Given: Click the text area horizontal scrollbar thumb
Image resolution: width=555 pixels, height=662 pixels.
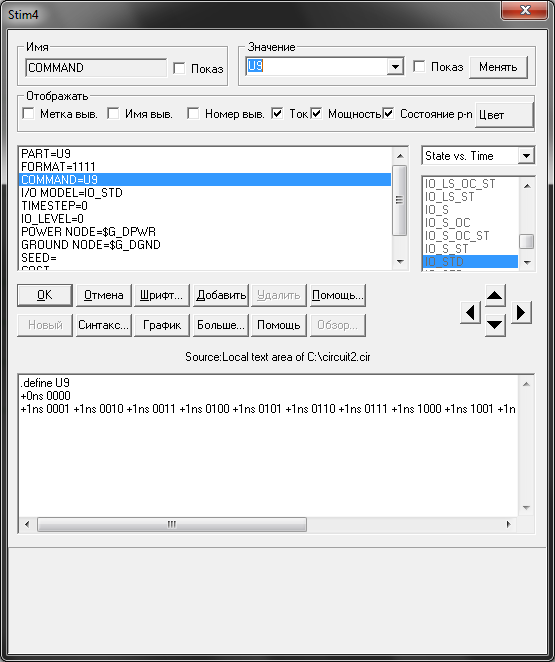Looking at the screenshot, I should 172,524.
